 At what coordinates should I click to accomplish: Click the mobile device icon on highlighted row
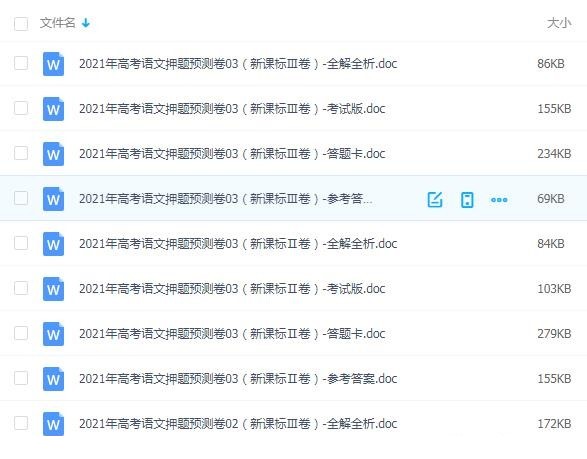point(467,199)
